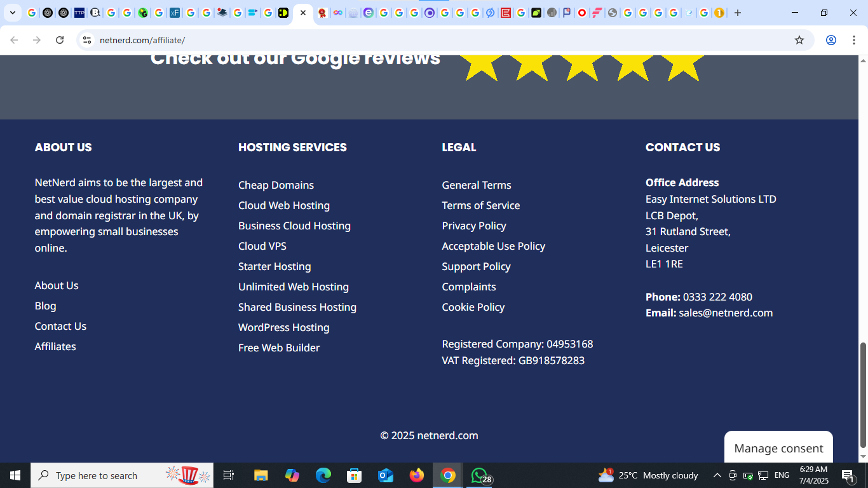This screenshot has width=868, height=488.
Task: Click the VAT Registered GB918578283 text
Action: [513, 360]
